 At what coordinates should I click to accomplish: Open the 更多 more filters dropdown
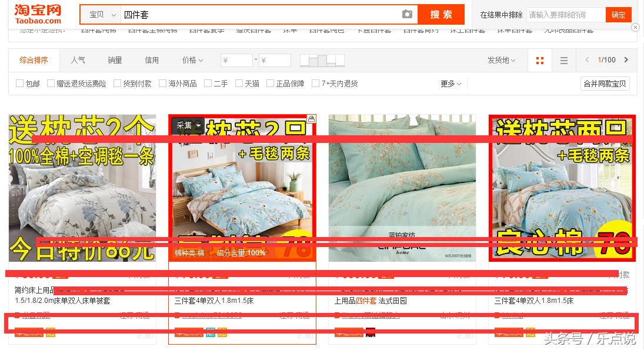[449, 84]
